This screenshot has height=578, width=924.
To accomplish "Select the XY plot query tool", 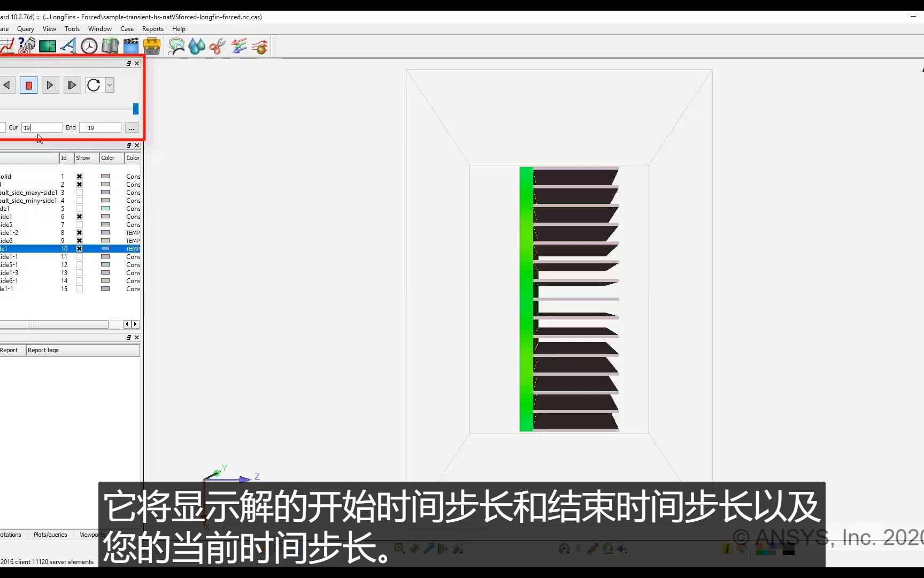I will [7, 46].
